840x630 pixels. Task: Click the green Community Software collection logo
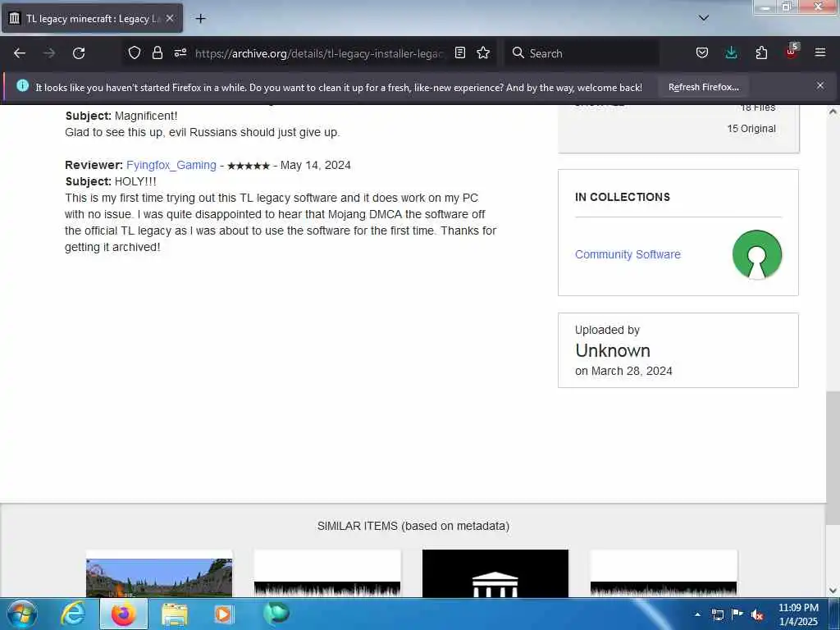(x=757, y=254)
